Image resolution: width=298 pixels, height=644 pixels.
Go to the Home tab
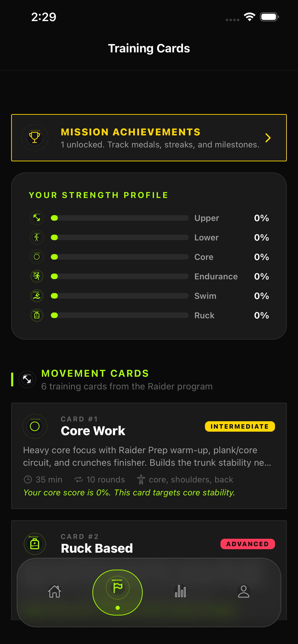55,592
